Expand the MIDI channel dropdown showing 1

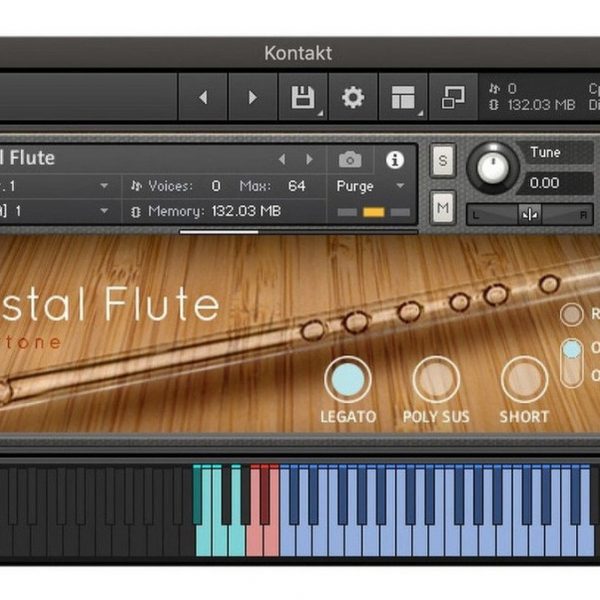[x=104, y=211]
